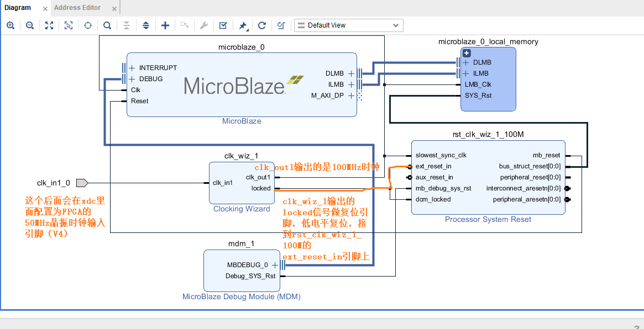Click the Regenerate Layout refresh icon

pos(261,25)
